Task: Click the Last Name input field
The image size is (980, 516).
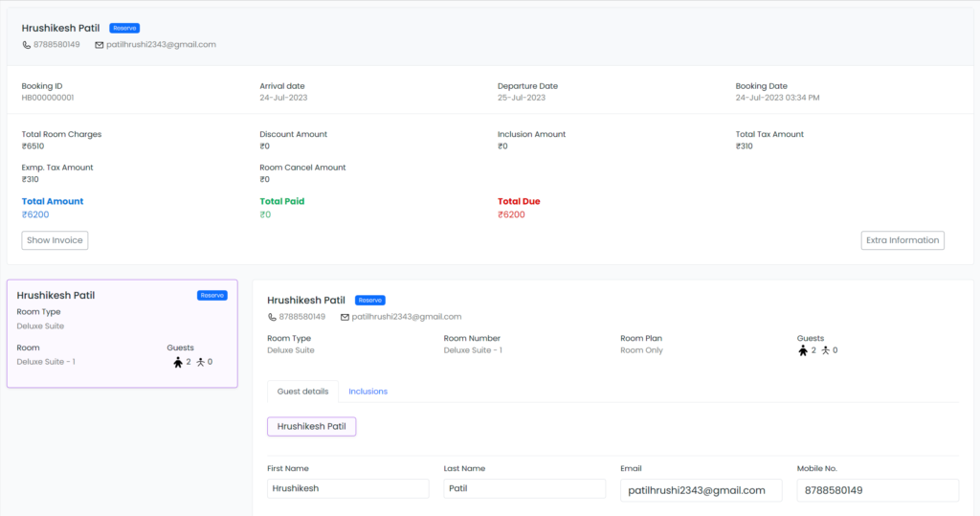Action: point(524,488)
